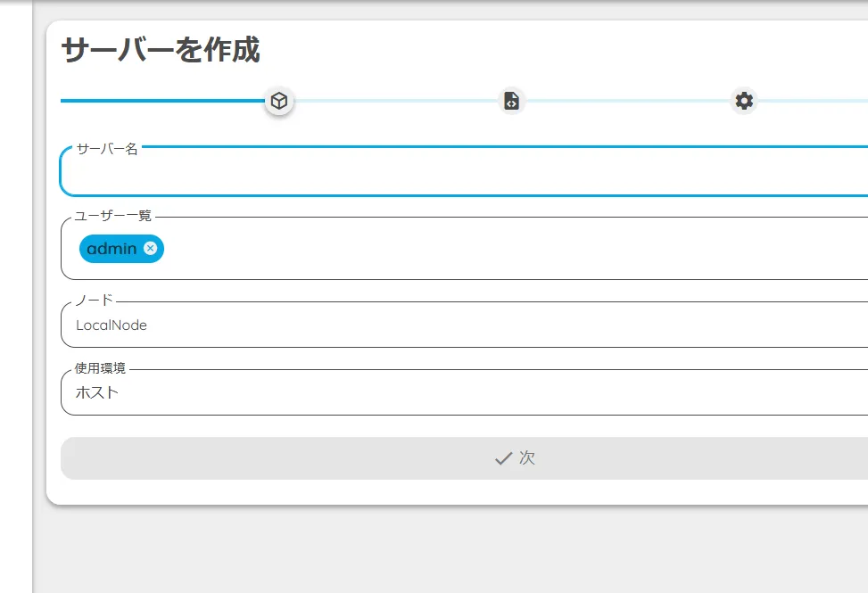
Task: Open the gear settings step
Action: tap(744, 101)
